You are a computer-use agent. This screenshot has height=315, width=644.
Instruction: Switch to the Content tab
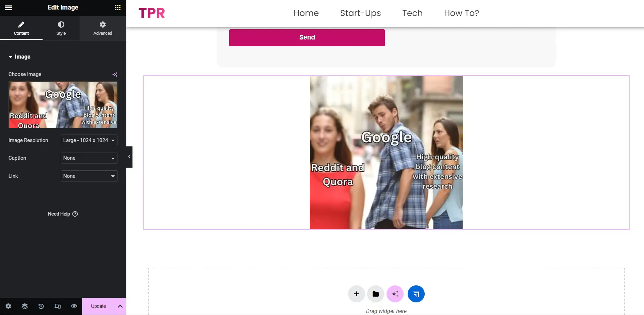click(x=21, y=28)
